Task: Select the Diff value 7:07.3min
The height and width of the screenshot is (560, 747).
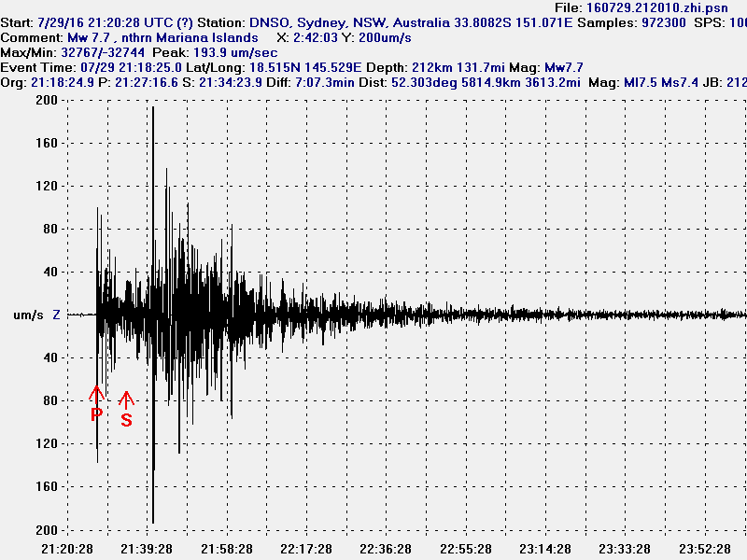Action: click(324, 82)
